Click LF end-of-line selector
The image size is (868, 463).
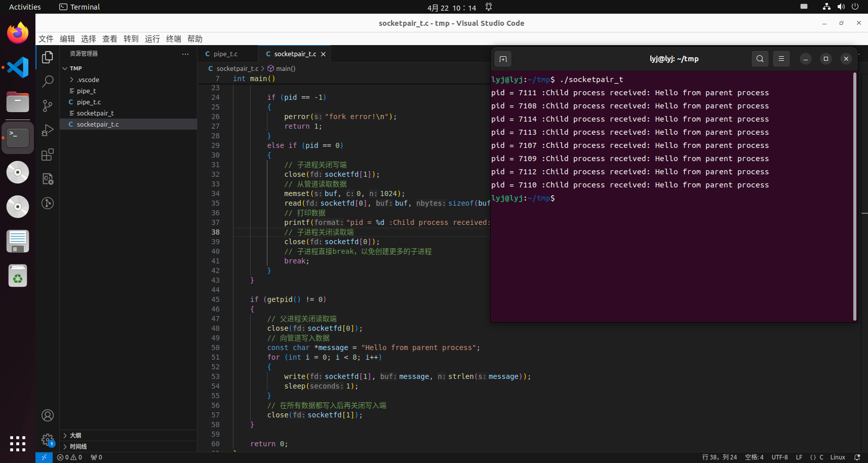(799, 457)
